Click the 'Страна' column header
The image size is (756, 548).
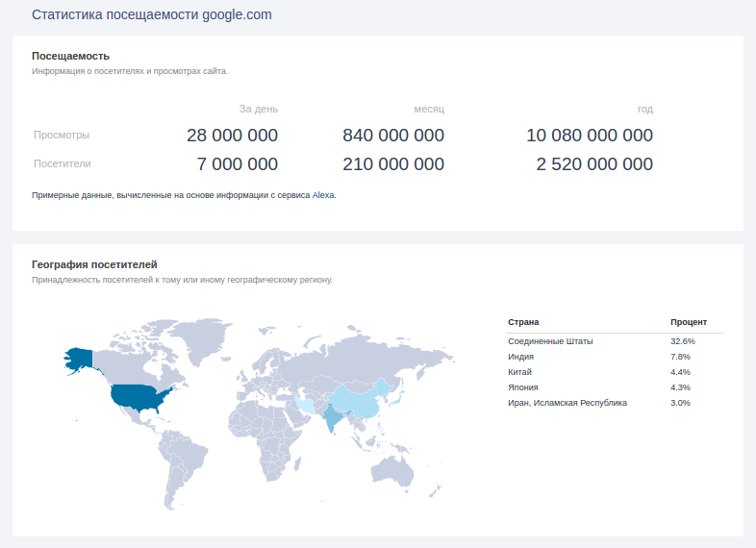[x=523, y=322]
